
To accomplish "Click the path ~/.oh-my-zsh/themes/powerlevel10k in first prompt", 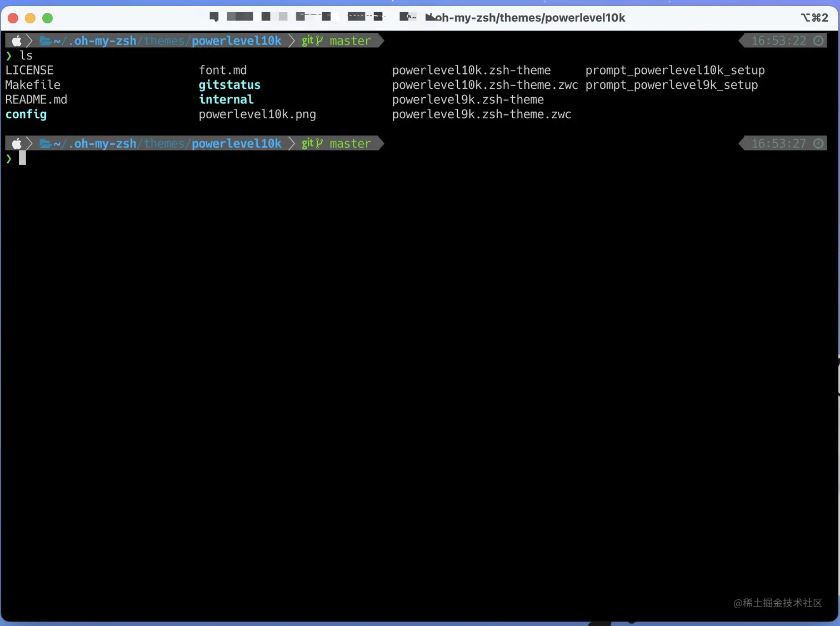I will point(167,41).
